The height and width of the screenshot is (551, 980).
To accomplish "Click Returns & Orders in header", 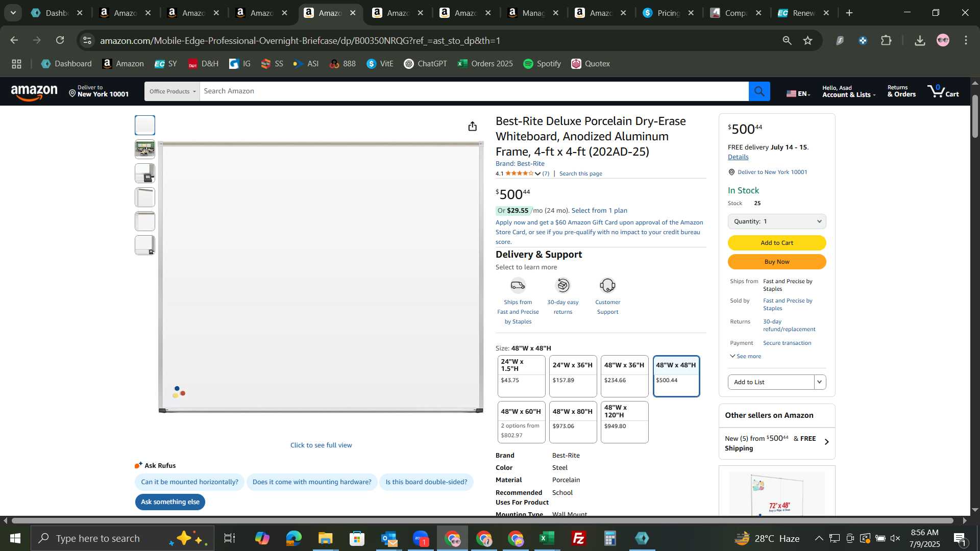I will (x=901, y=91).
